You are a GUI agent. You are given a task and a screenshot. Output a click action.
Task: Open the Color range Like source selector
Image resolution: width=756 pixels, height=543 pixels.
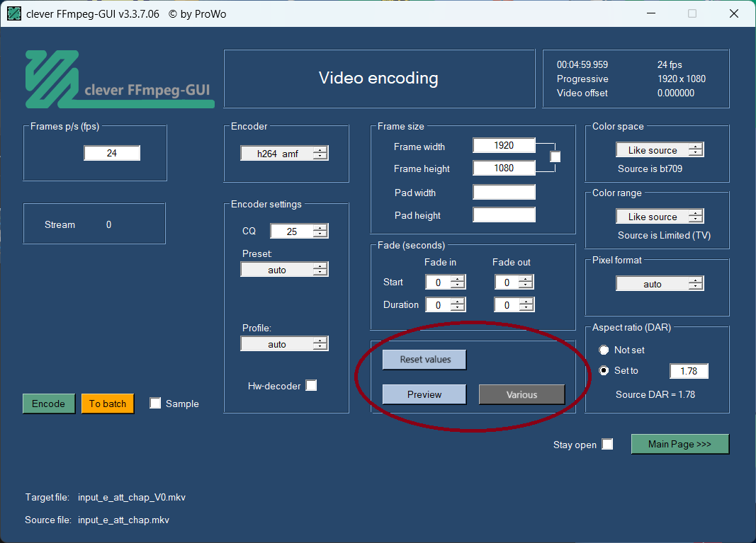pyautogui.click(x=660, y=217)
